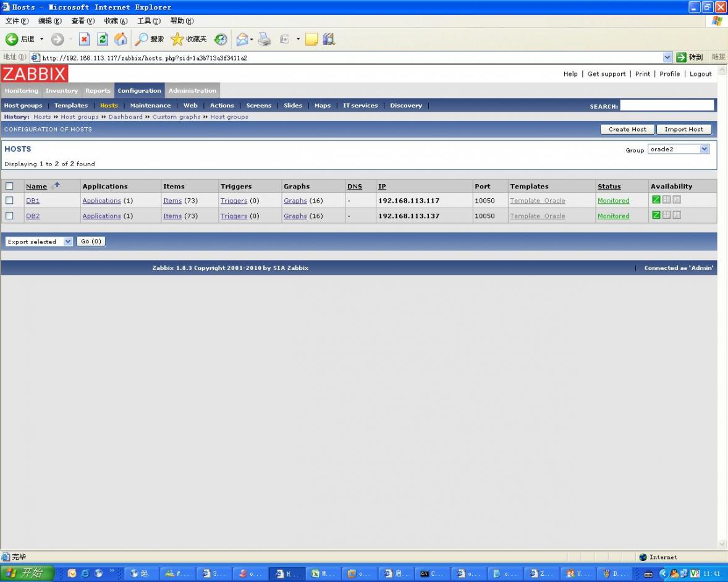Open the 帮助(H) menu

coord(182,21)
